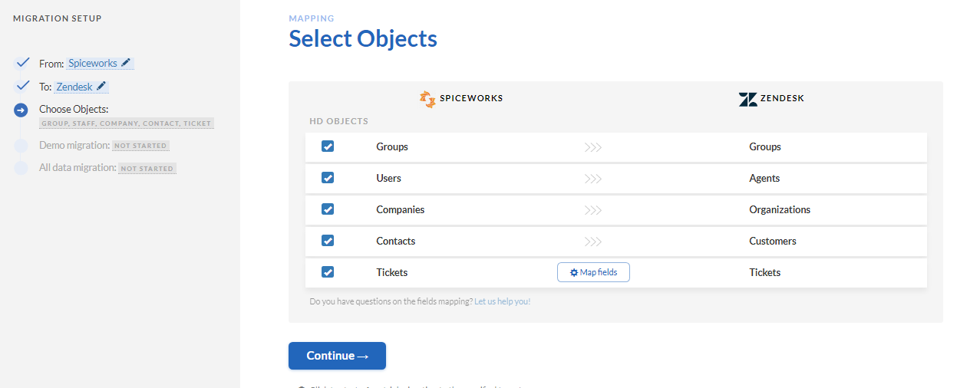Image resolution: width=980 pixels, height=388 pixels.
Task: Click the checkmark icon beside From step
Action: 22,63
